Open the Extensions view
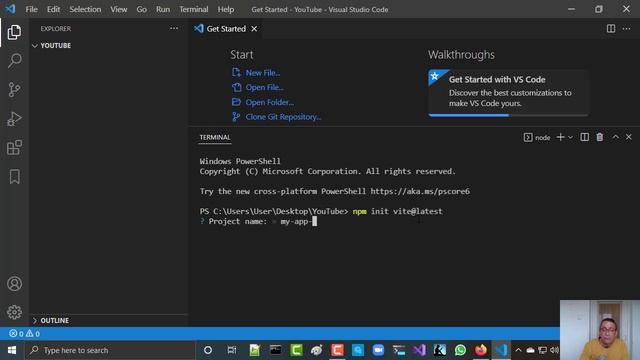This screenshot has height=360, width=640. coord(14,148)
